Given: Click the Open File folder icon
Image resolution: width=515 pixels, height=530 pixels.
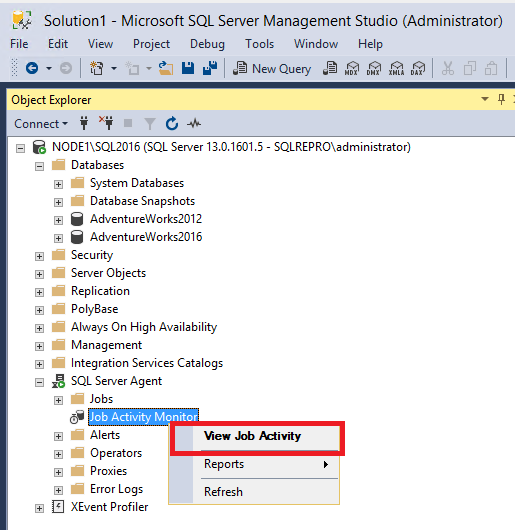Looking at the screenshot, I should coord(166,68).
